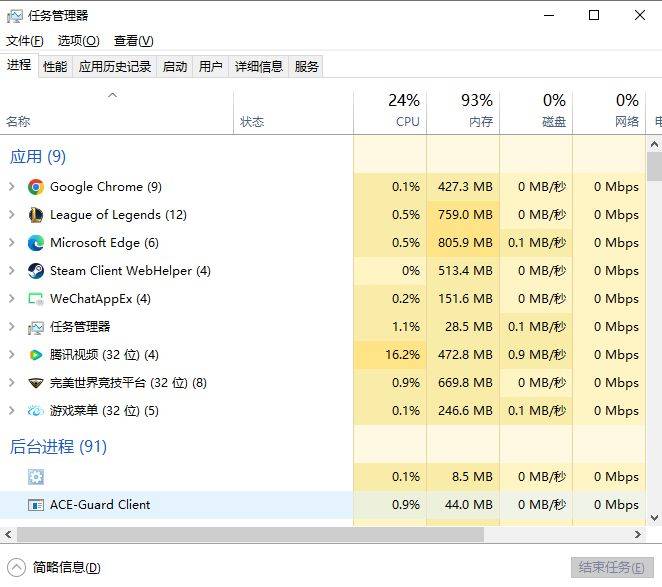The width and height of the screenshot is (662, 587).
Task: Click the 腾讯视频 app icon
Action: (x=36, y=355)
